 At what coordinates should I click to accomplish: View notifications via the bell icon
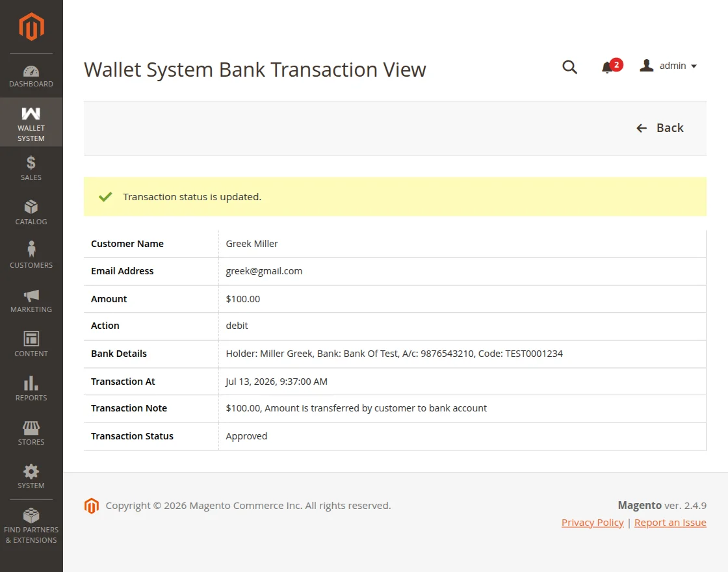coord(607,68)
